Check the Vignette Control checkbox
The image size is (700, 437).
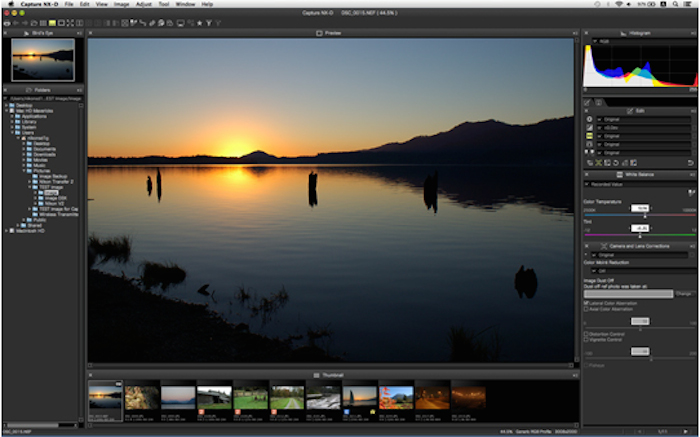point(587,339)
